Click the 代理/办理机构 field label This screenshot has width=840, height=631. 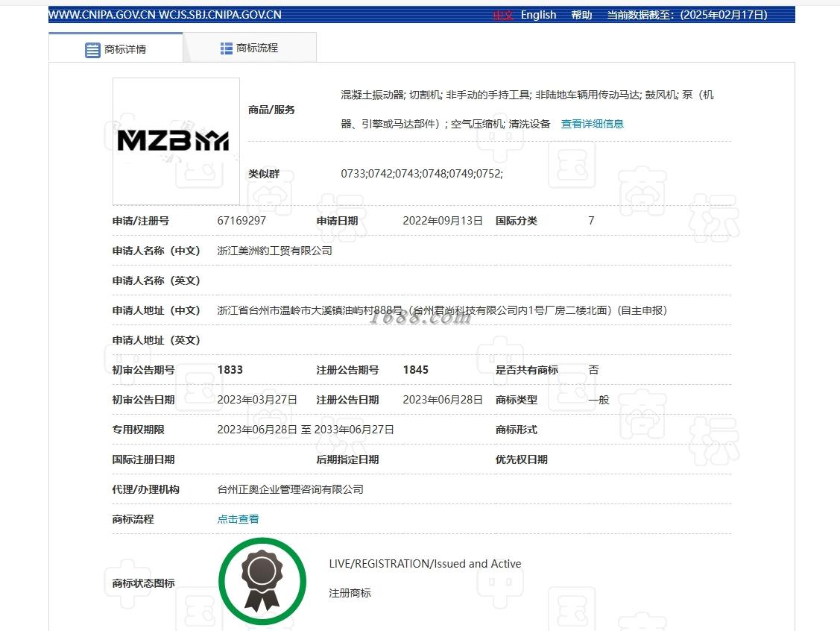pos(146,489)
